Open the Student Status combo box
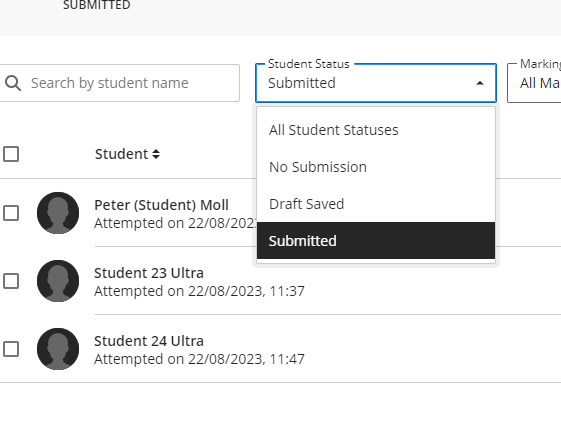Viewport: 561px width, 427px height. pyautogui.click(x=376, y=83)
